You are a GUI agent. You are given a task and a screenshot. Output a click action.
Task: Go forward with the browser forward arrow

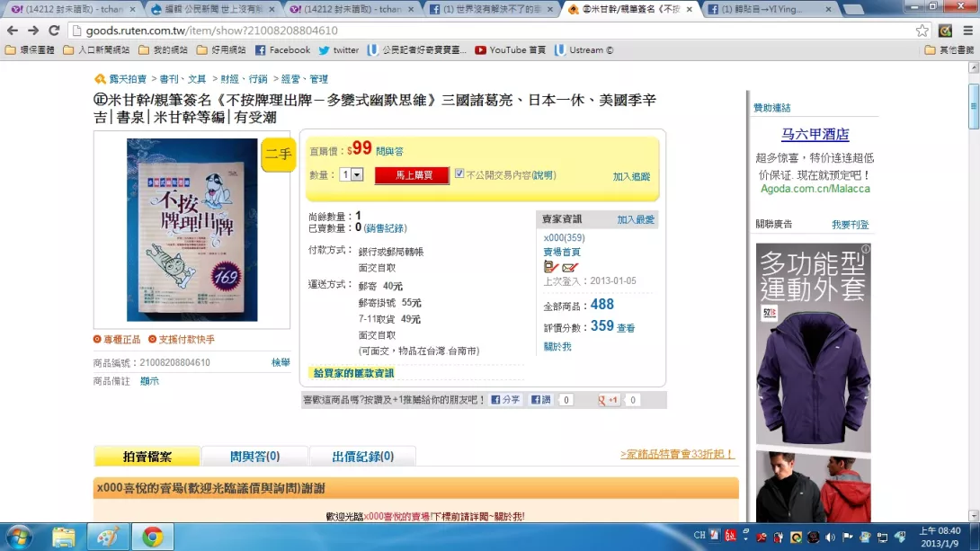tap(33, 30)
